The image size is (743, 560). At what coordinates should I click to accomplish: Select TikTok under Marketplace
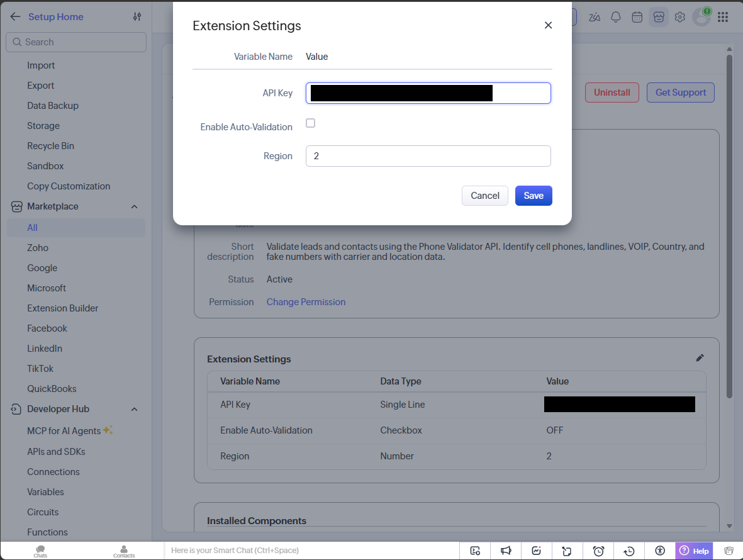click(40, 369)
